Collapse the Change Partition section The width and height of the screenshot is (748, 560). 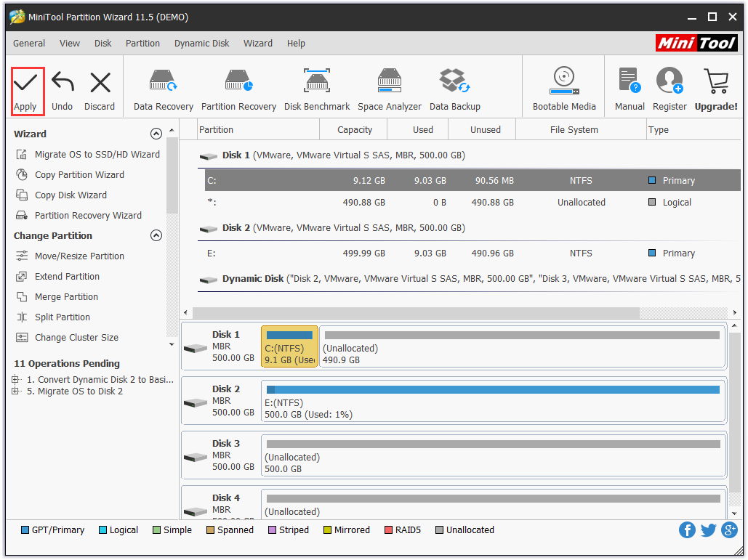coord(156,235)
